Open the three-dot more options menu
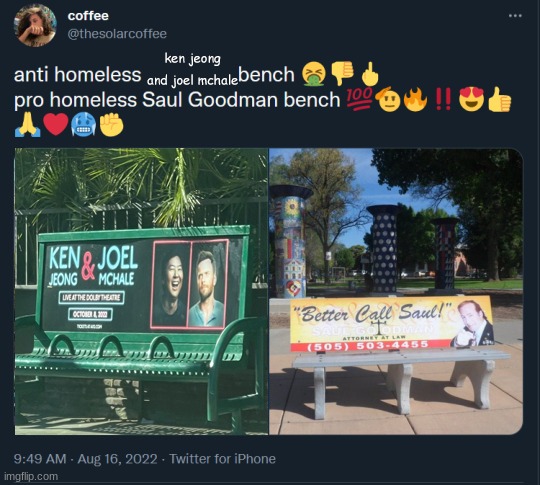 click(x=515, y=16)
